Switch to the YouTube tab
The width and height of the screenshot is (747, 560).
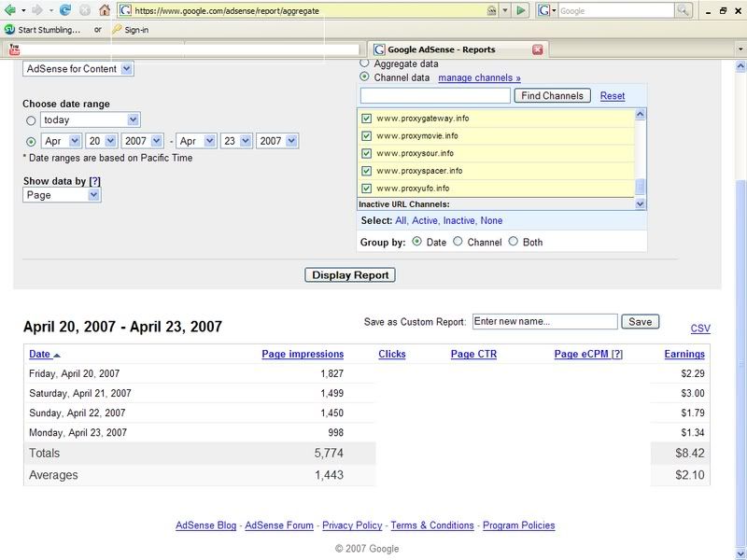click(x=184, y=49)
